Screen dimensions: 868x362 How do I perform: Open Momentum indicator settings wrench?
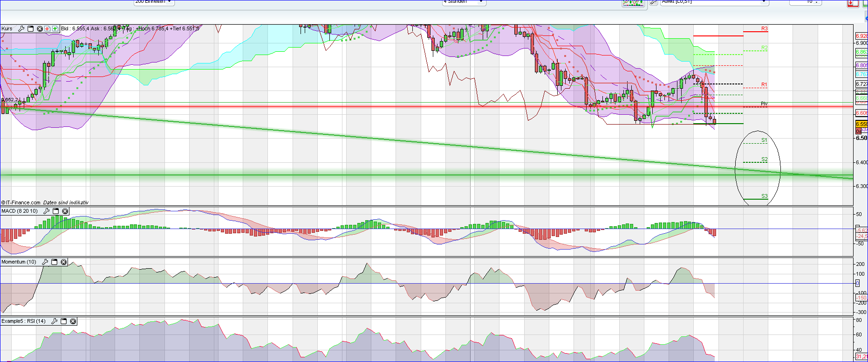click(x=45, y=262)
